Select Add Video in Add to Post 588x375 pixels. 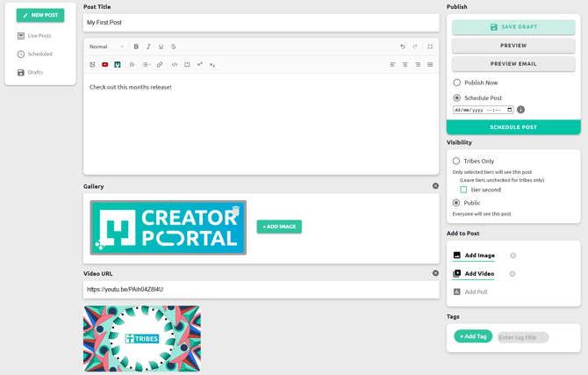[x=474, y=274]
